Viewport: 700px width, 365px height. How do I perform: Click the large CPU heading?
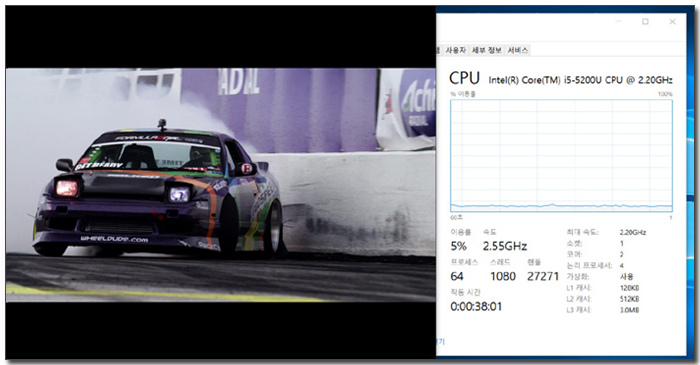(x=464, y=78)
